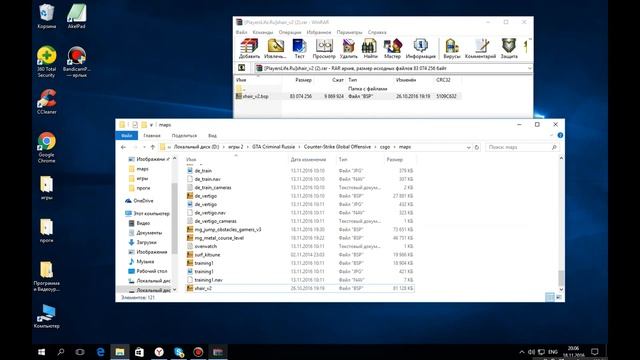Open WinRAR Команды menu
Screen dimensions: 640x360
pyautogui.click(x=262, y=32)
